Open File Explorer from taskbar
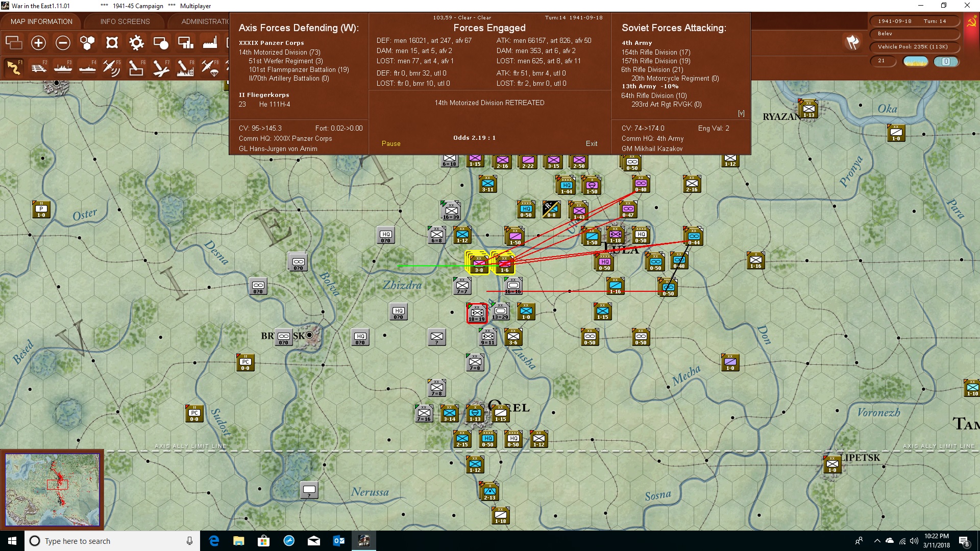Image resolution: width=980 pixels, height=551 pixels. point(238,541)
